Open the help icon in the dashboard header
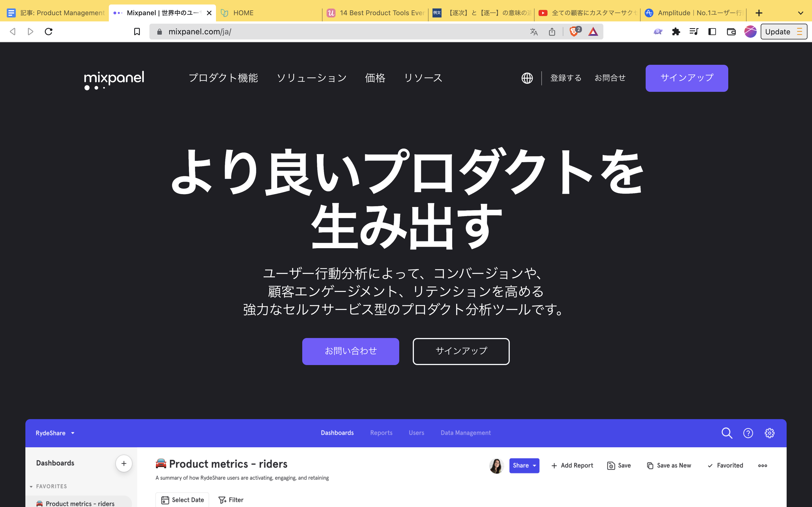 [748, 433]
